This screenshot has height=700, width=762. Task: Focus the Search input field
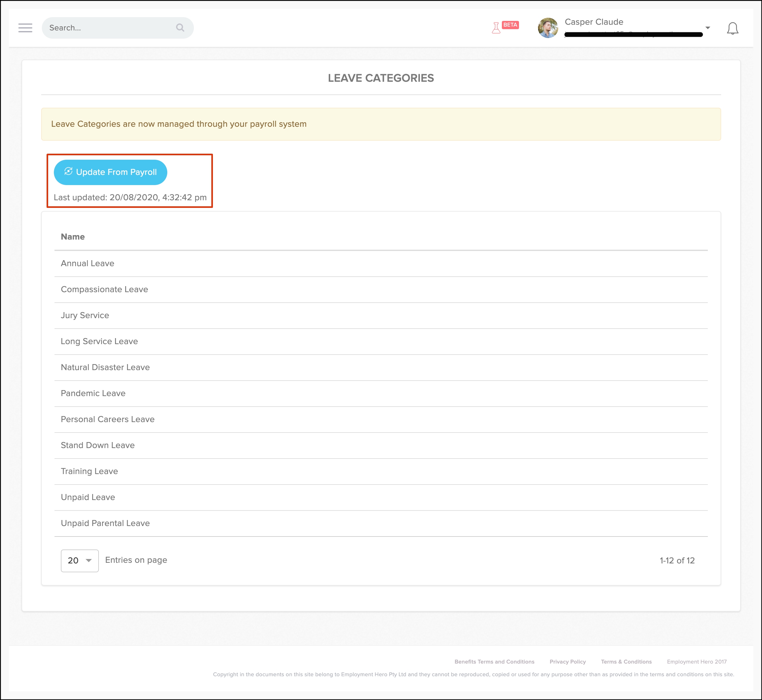110,28
